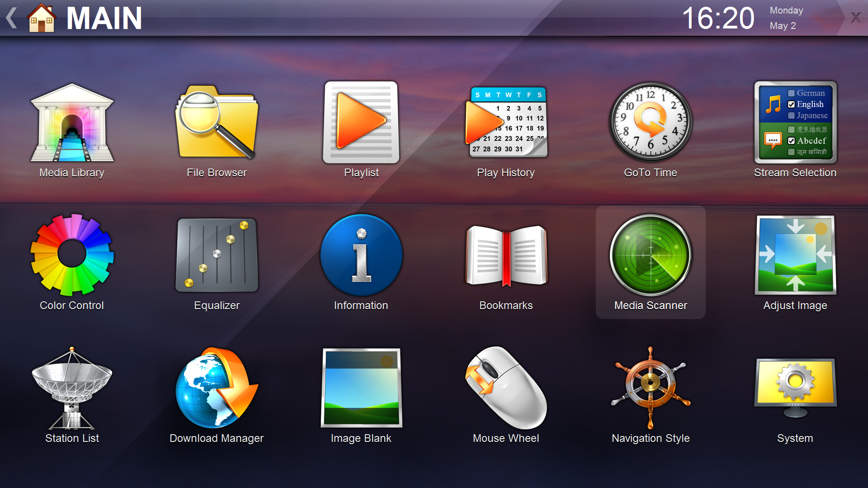Click the Image Blank button

coord(361,392)
